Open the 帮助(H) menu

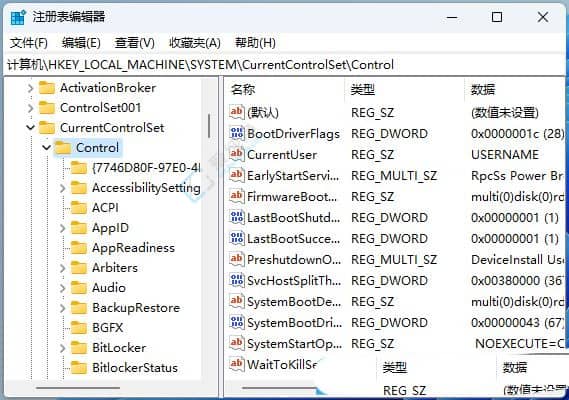coord(255,43)
